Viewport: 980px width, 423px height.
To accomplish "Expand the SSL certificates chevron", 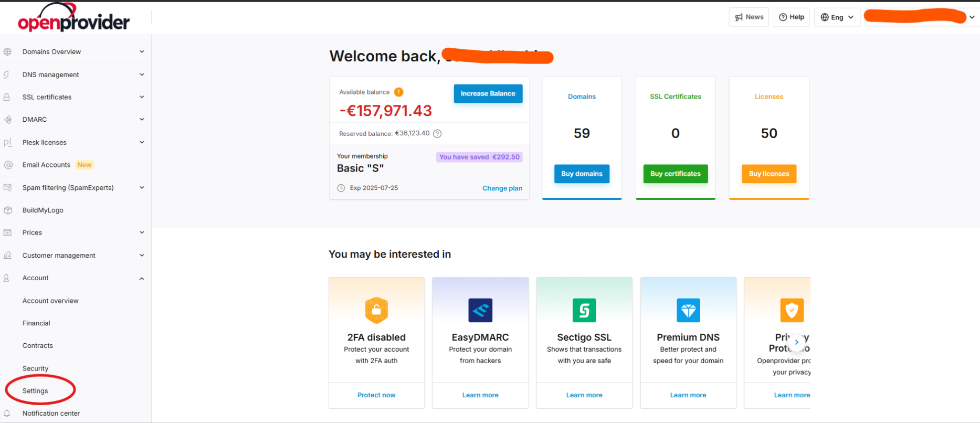I will [142, 97].
